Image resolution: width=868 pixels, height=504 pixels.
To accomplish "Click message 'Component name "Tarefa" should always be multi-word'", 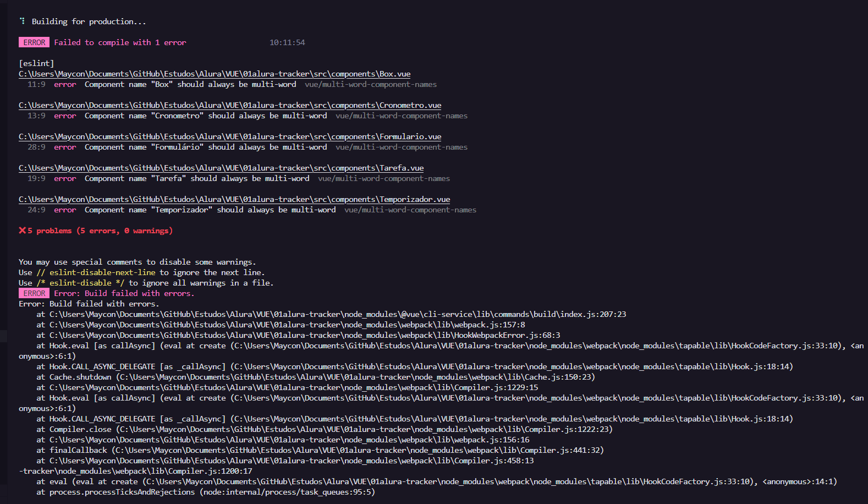I will click(x=197, y=178).
